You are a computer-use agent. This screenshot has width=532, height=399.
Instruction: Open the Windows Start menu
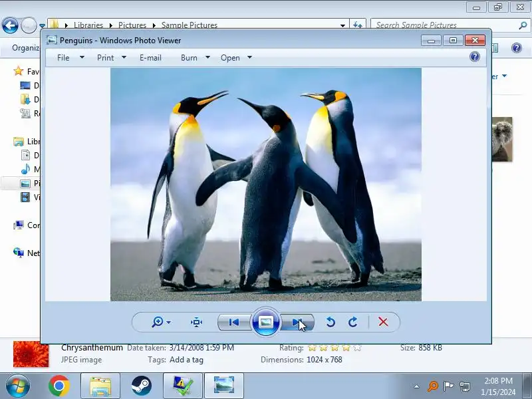[x=18, y=386]
